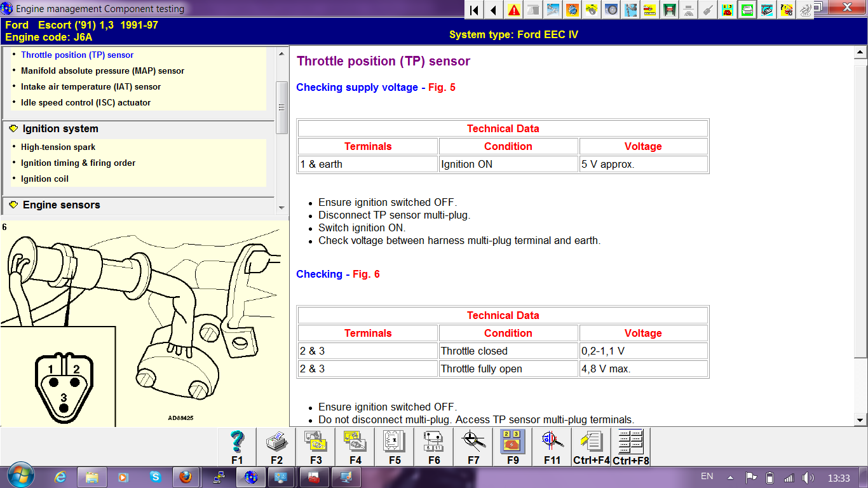
Task: Switch to Firefox in the taskbar
Action: pyautogui.click(x=186, y=477)
